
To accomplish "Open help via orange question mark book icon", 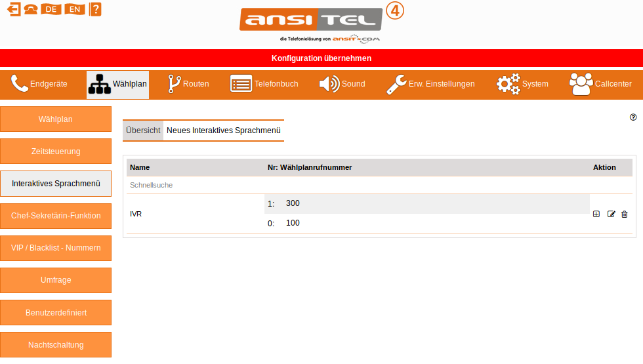I will pos(95,9).
